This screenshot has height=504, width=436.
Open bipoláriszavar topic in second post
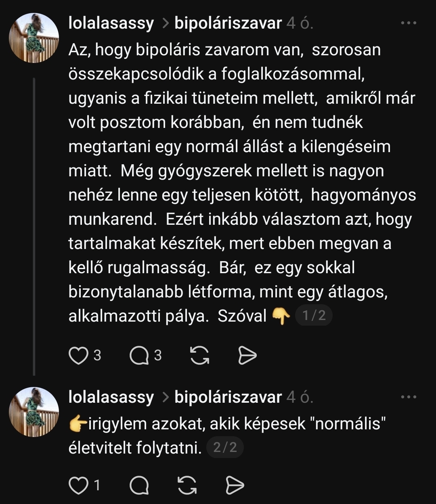click(228, 397)
